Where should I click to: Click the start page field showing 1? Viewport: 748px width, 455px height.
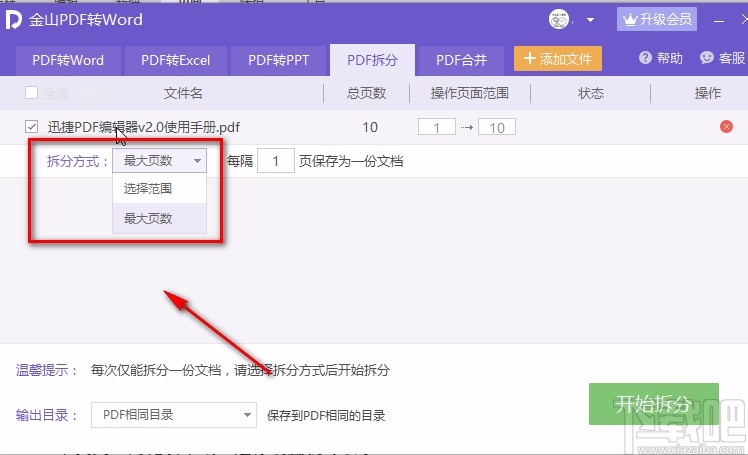(436, 127)
